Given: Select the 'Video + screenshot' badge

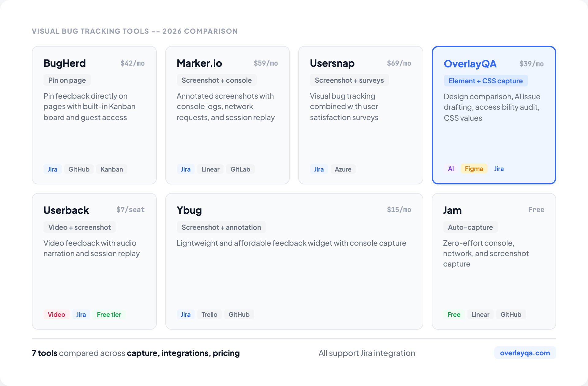Looking at the screenshot, I should pos(80,227).
